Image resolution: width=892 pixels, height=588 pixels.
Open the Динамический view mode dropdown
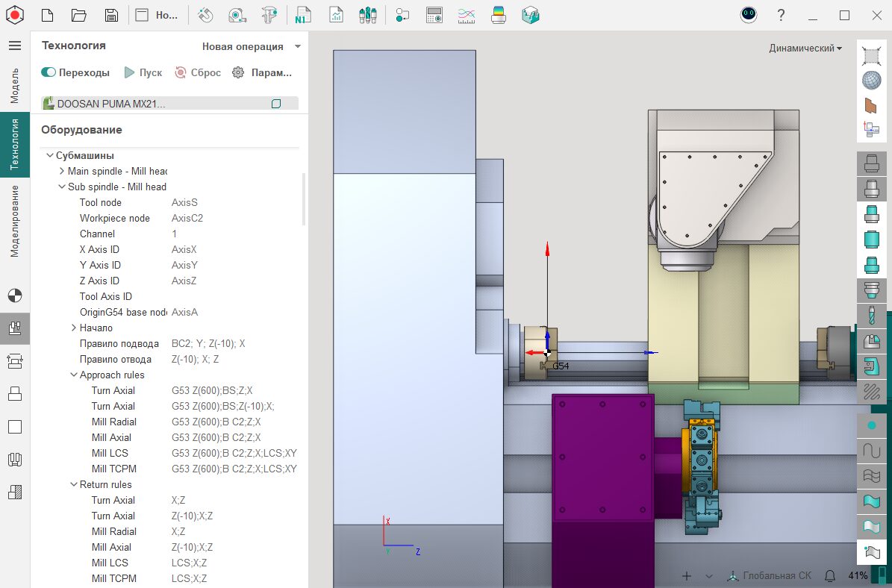805,48
